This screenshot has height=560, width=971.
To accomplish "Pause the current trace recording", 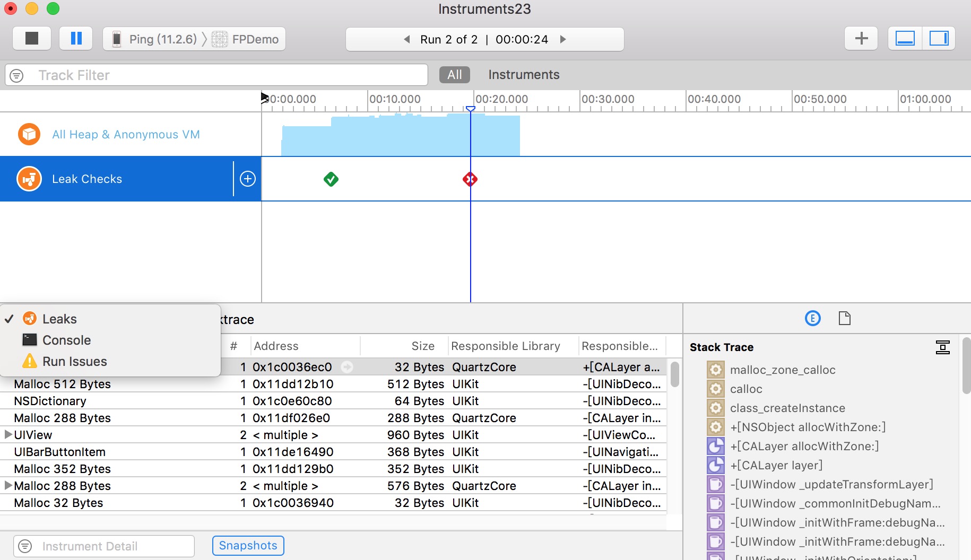I will coord(76,39).
